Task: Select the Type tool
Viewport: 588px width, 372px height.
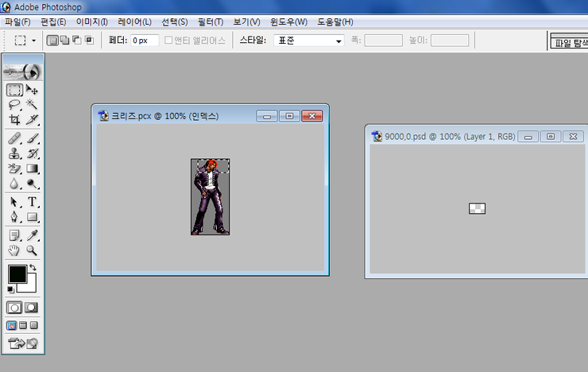Action: pos(33,202)
